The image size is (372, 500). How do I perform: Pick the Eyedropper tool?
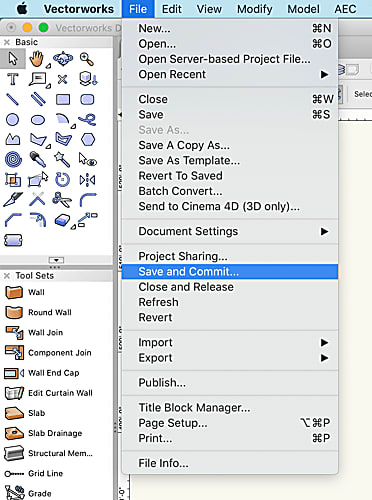point(38,159)
